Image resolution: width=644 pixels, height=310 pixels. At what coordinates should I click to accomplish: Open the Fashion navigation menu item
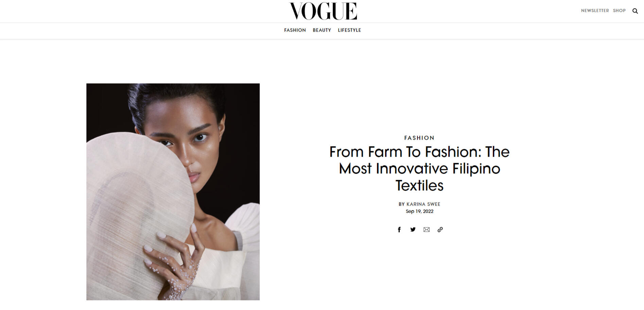coord(295,30)
